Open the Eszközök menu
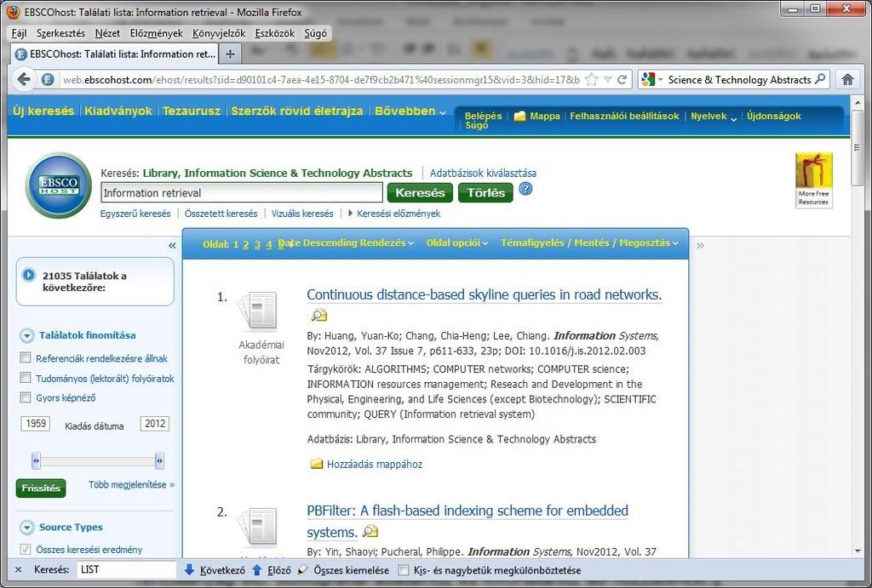872x588 pixels. click(275, 33)
